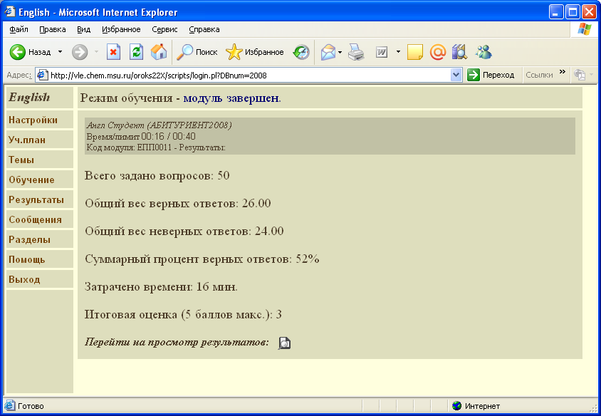Click the Mail envelope icon
The image size is (601, 416).
[x=328, y=52]
